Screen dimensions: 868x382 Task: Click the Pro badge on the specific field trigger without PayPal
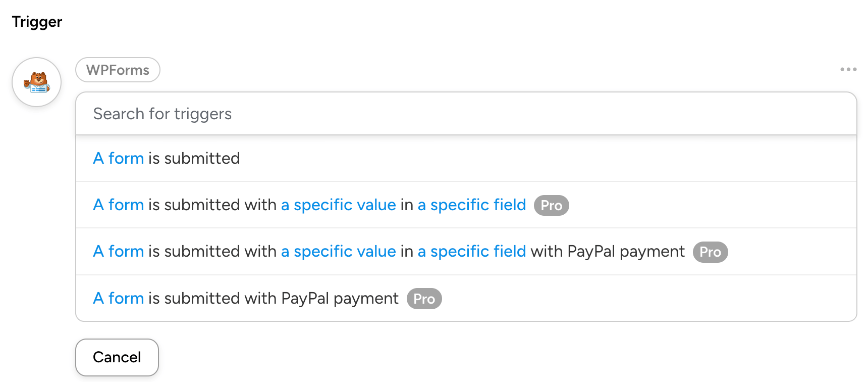(x=551, y=206)
